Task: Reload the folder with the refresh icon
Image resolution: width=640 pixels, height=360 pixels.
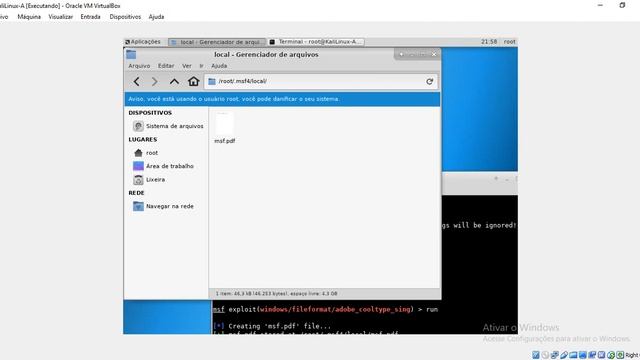Action: [429, 81]
